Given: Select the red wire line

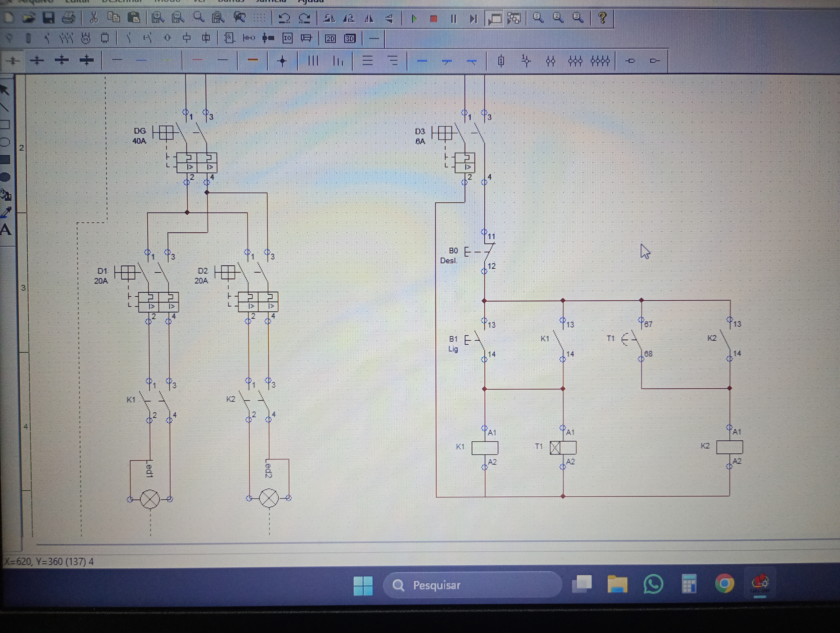Looking at the screenshot, I should [197, 60].
